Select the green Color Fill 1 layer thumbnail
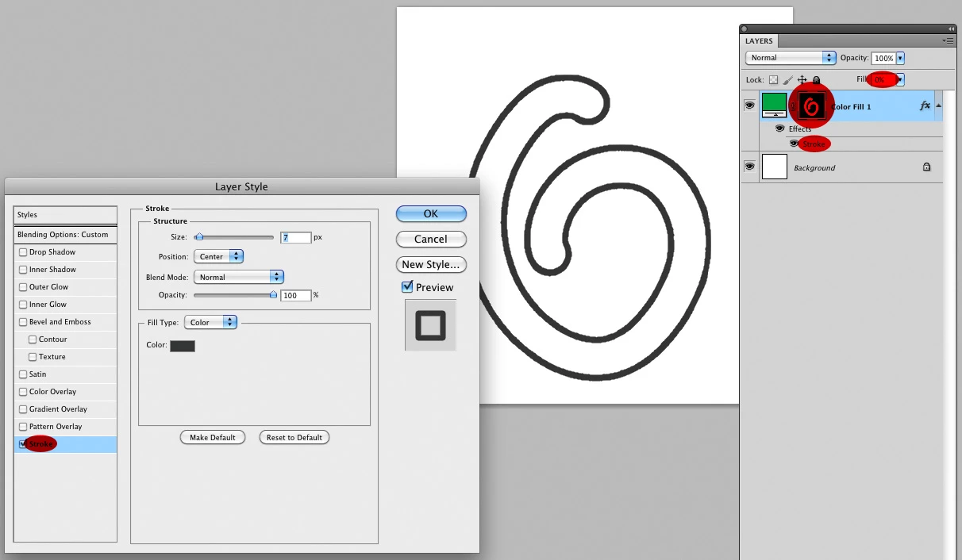The height and width of the screenshot is (560, 962). 774,105
